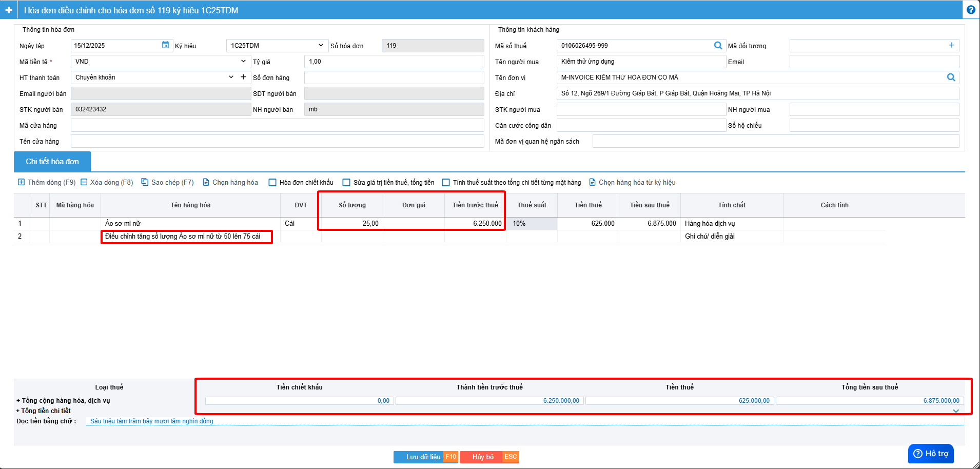Screen dimensions: 980x469
Task: Toggle Tính thuế suất theo tổng chi tiết checkbox
Action: click(x=446, y=183)
